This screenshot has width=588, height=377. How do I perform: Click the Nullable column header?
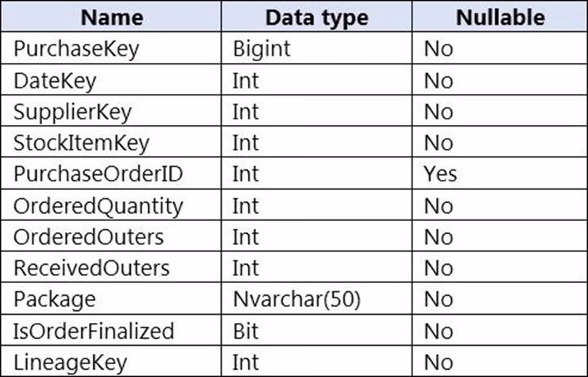[501, 17]
